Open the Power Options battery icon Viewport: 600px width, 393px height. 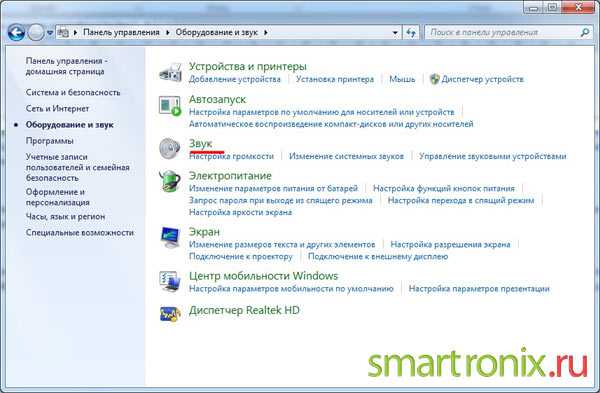[x=170, y=181]
